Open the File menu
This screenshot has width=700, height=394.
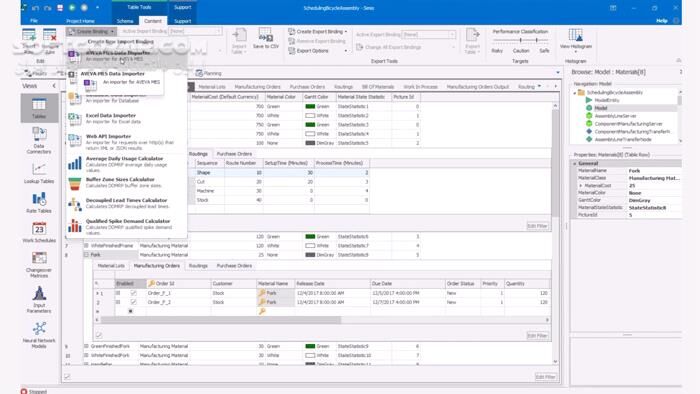click(x=34, y=21)
